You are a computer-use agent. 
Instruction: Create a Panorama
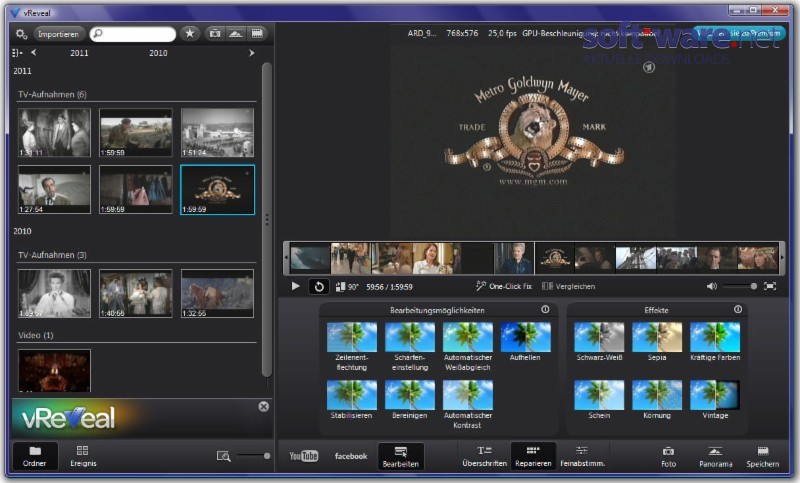(715, 456)
